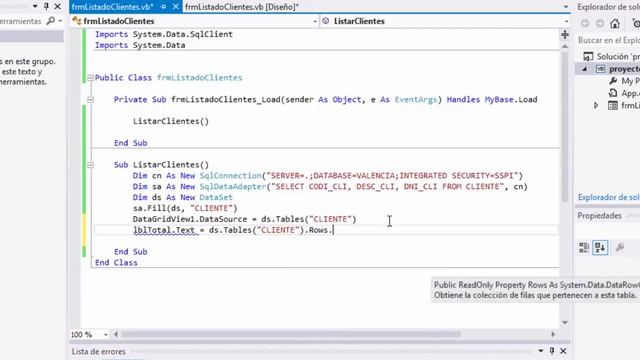Click the forward arrow in Solution Explorer
Screen dimensions: 640x360
pyautogui.click(x=600, y=24)
